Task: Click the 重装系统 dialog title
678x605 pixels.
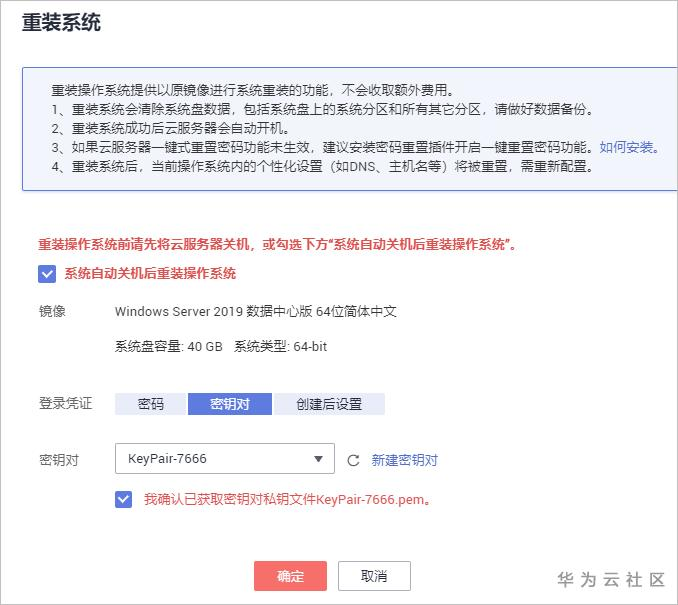Action: pyautogui.click(x=61, y=23)
